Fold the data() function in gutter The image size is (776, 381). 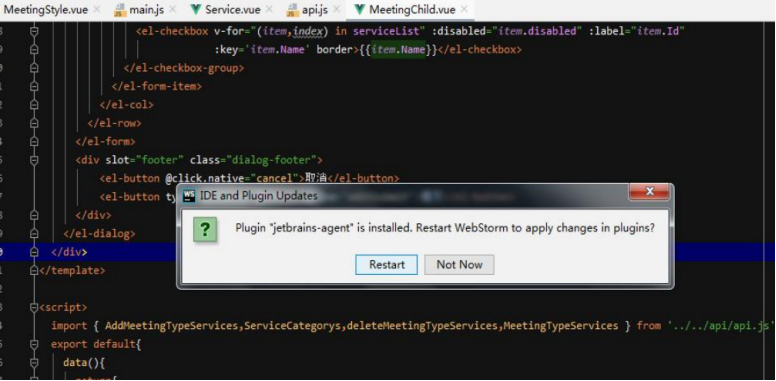pyautogui.click(x=34, y=363)
